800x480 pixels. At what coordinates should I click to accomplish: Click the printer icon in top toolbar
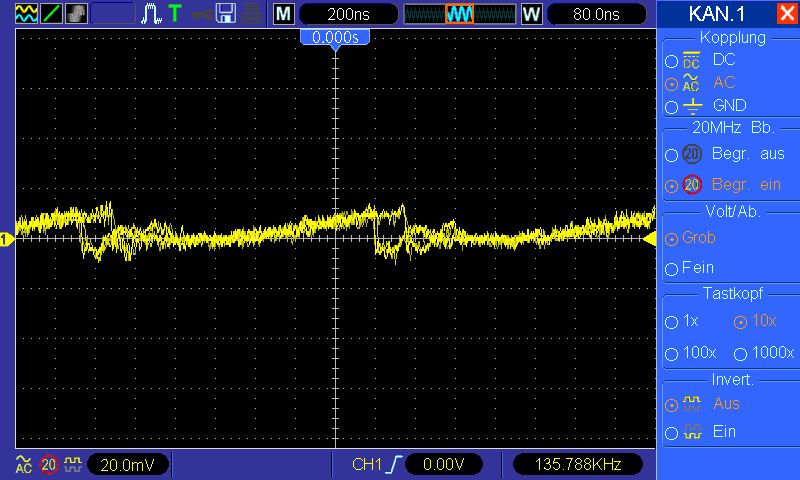(253, 14)
